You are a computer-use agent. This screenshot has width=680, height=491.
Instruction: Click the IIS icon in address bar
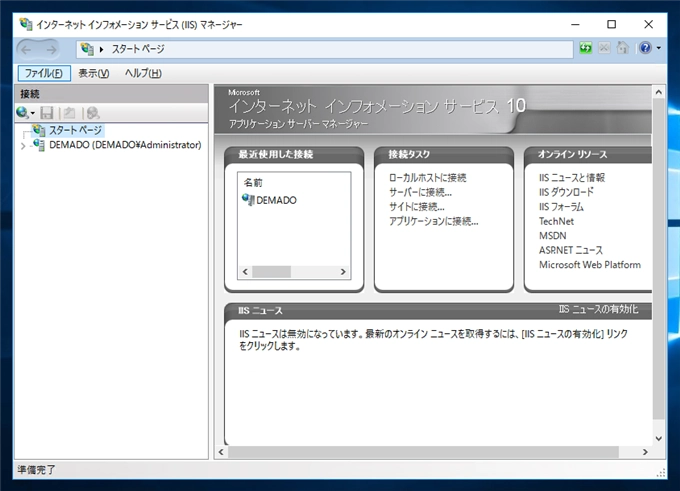[x=87, y=49]
